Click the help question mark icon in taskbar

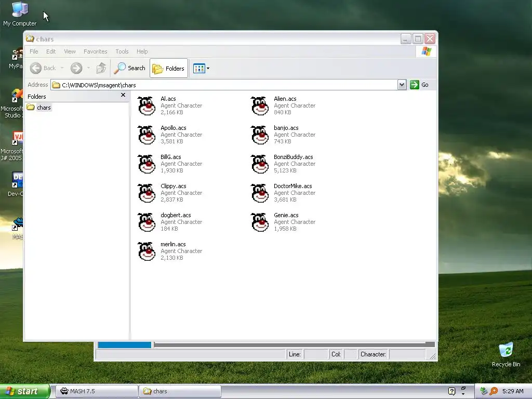point(451,391)
